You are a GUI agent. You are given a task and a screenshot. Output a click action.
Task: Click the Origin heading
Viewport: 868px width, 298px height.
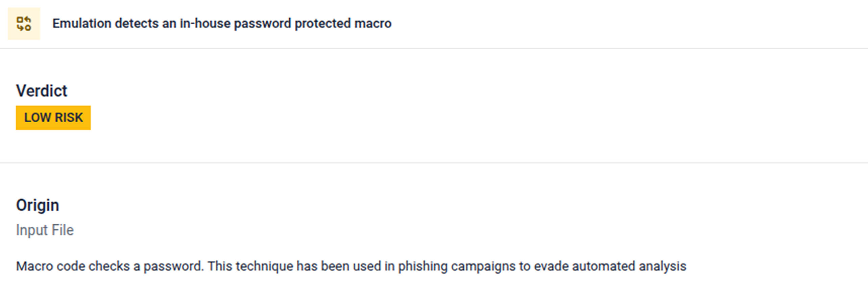tap(38, 205)
